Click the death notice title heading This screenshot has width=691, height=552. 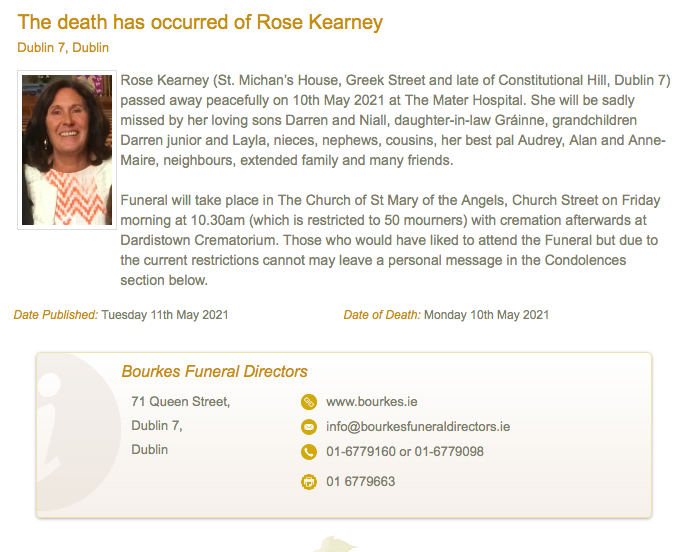pyautogui.click(x=200, y=22)
